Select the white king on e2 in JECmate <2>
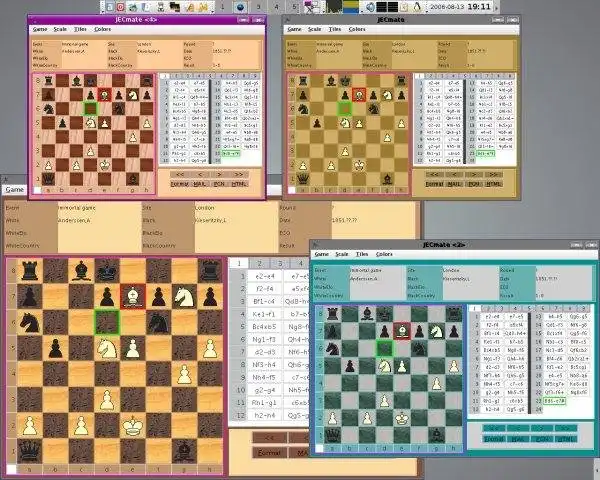Screen dimensions: 600x480 [x=402, y=418]
